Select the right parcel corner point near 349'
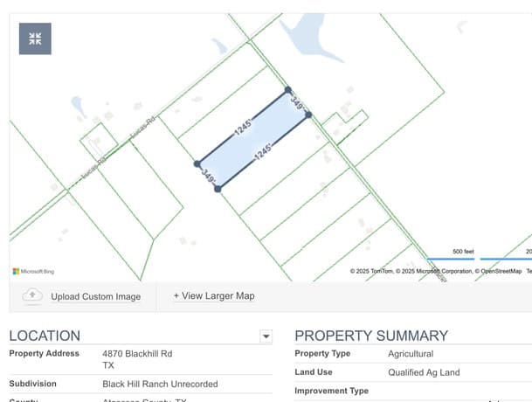Screen dimensions: 532x402 308,115
